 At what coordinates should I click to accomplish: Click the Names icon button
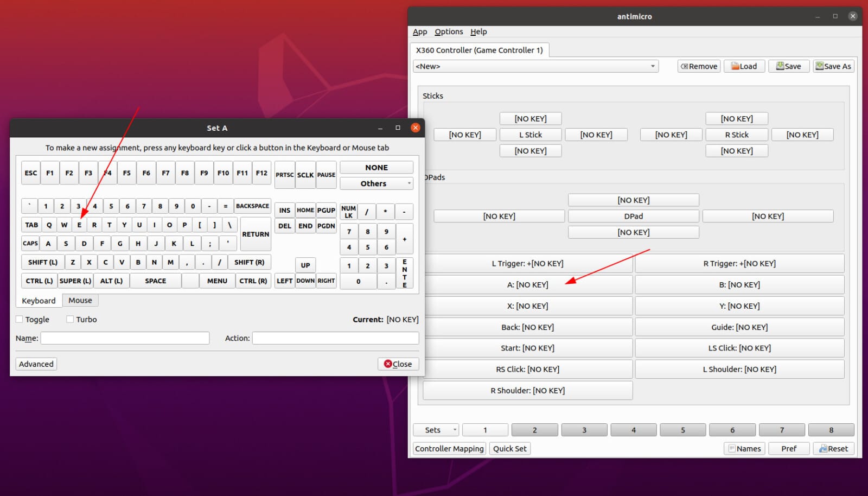pyautogui.click(x=745, y=448)
